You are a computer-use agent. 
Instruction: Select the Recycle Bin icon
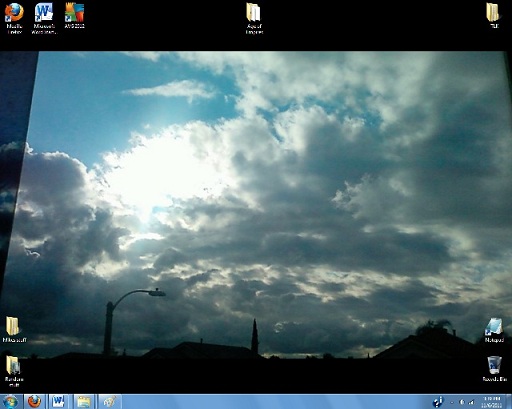point(495,369)
